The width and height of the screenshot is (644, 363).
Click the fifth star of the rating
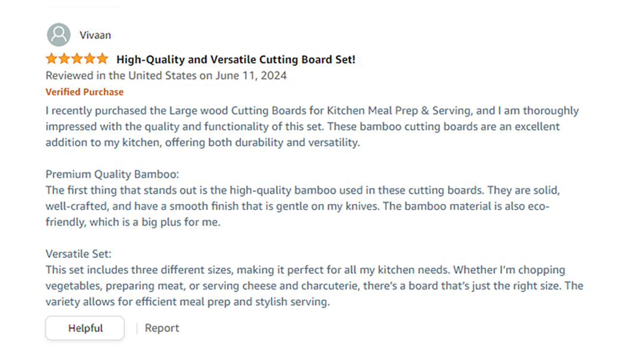(x=102, y=59)
